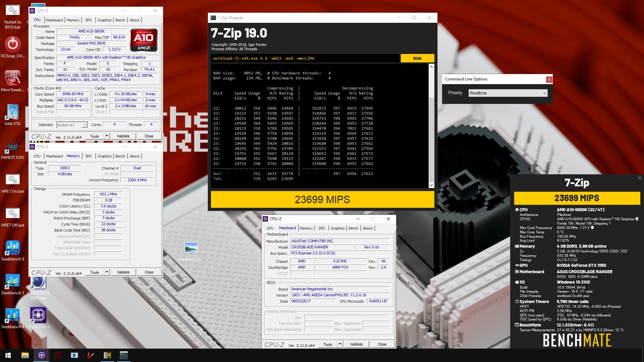Screen dimensions: 644x362
Task: Expand Tools arrow in Mainboard CPU-Z window
Action: pyautogui.click(x=340, y=344)
